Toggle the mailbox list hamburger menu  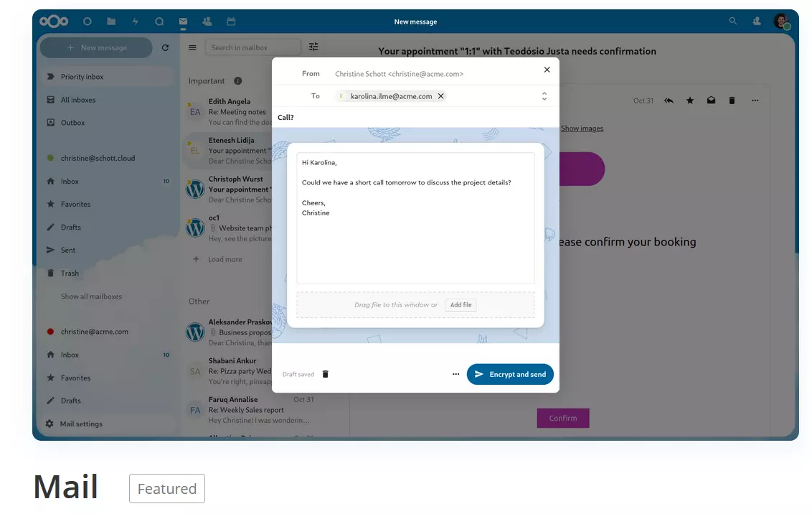click(192, 48)
